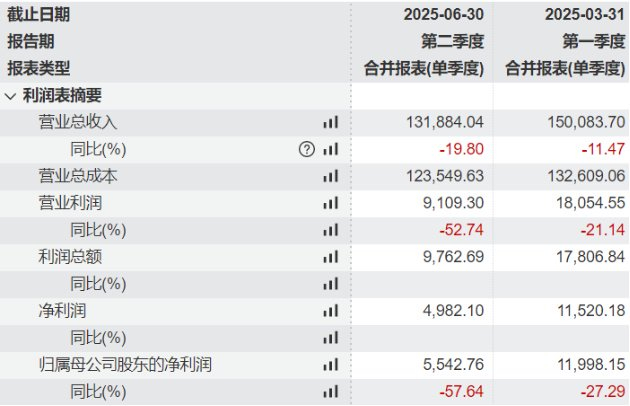Viewport: 630px width, 406px height.
Task: Click the chart icon for 营业利润
Action: (x=330, y=203)
